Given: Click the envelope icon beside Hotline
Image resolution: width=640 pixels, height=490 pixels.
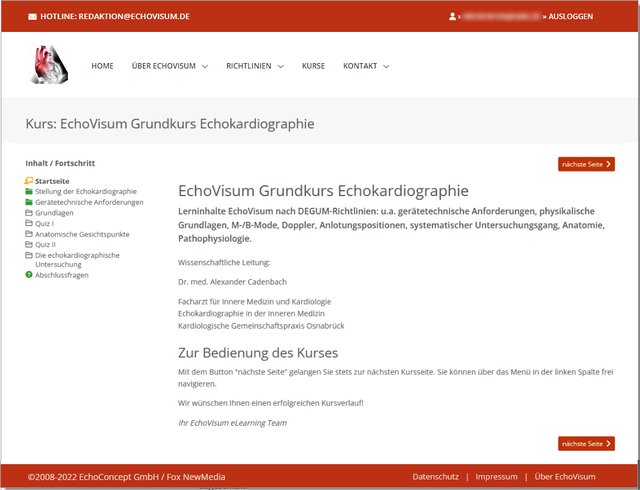Looking at the screenshot, I should point(32,17).
